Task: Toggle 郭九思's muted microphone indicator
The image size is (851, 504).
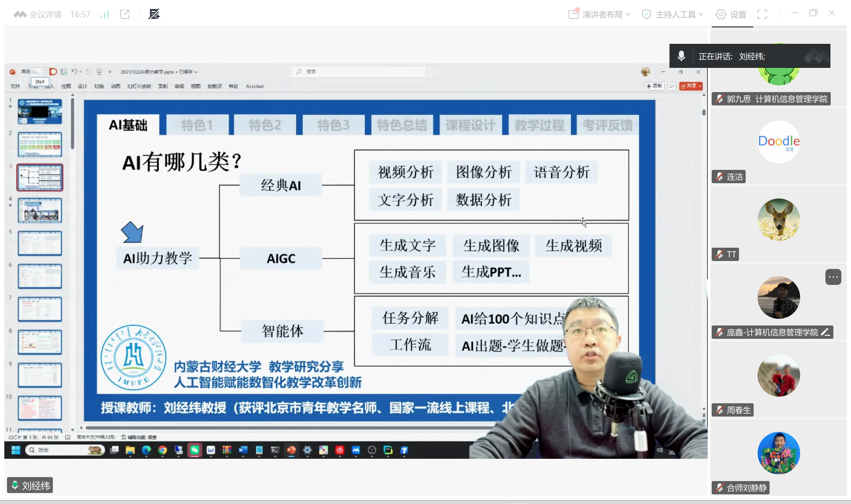Action: click(x=719, y=99)
